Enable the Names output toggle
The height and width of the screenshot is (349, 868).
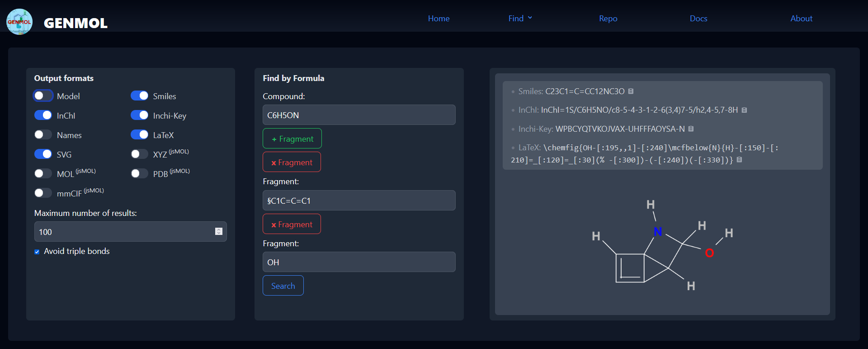(x=43, y=135)
